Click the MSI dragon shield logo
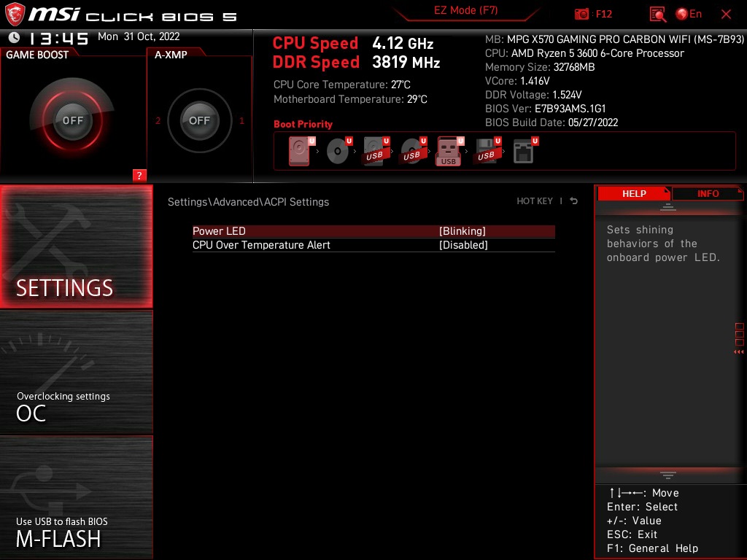 (15, 15)
